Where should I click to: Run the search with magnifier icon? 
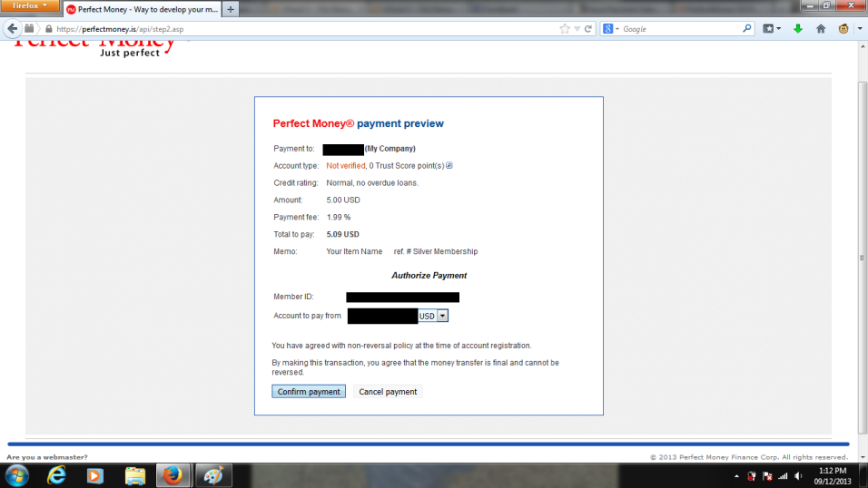[x=746, y=28]
